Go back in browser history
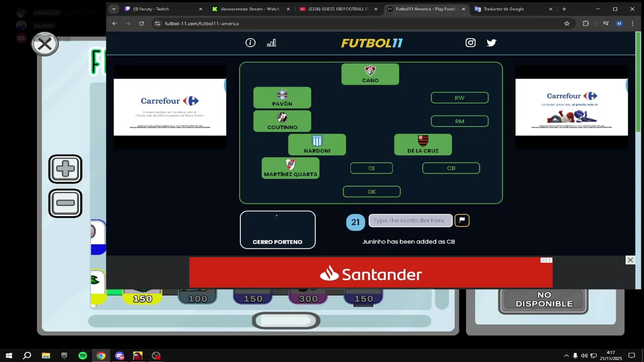The width and height of the screenshot is (644, 362). click(115, 24)
